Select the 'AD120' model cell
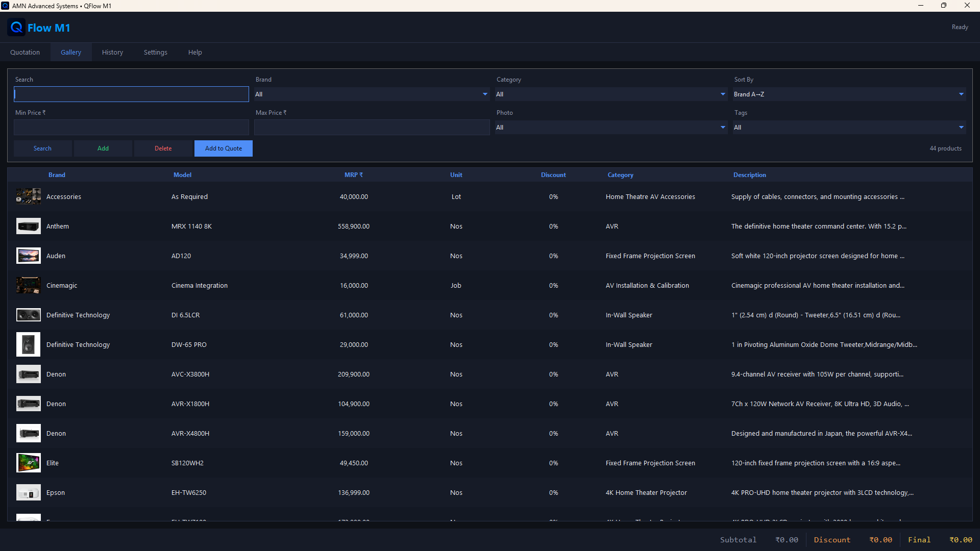The width and height of the screenshot is (980, 551). click(181, 256)
